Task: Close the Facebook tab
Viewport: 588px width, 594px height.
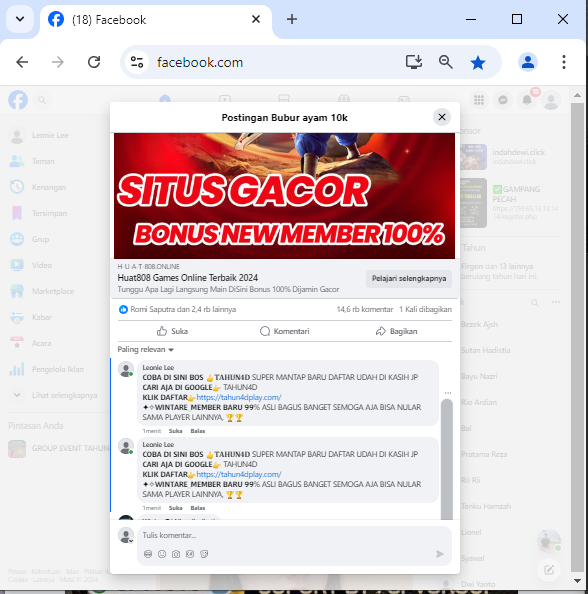Action: (256, 19)
